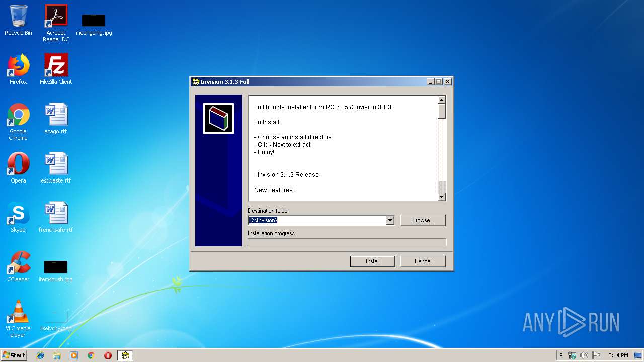644x362 pixels.
Task: Click the installation progress bar
Action: click(347, 242)
